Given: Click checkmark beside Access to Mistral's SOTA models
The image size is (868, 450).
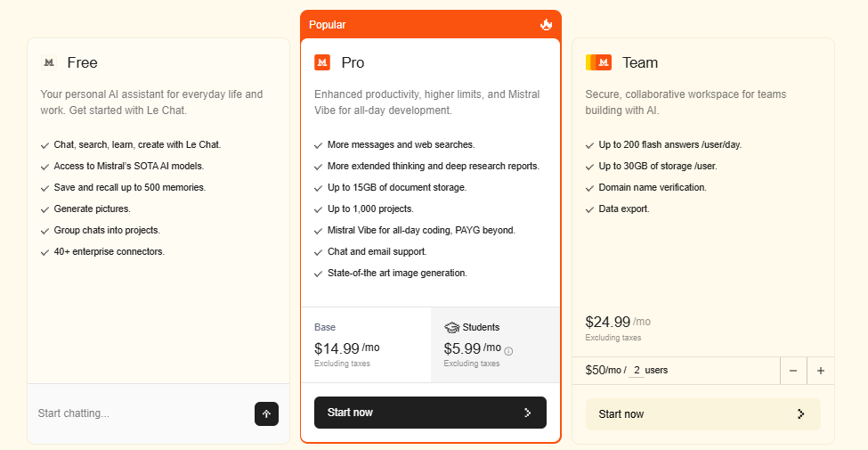Looking at the screenshot, I should click(x=45, y=167).
